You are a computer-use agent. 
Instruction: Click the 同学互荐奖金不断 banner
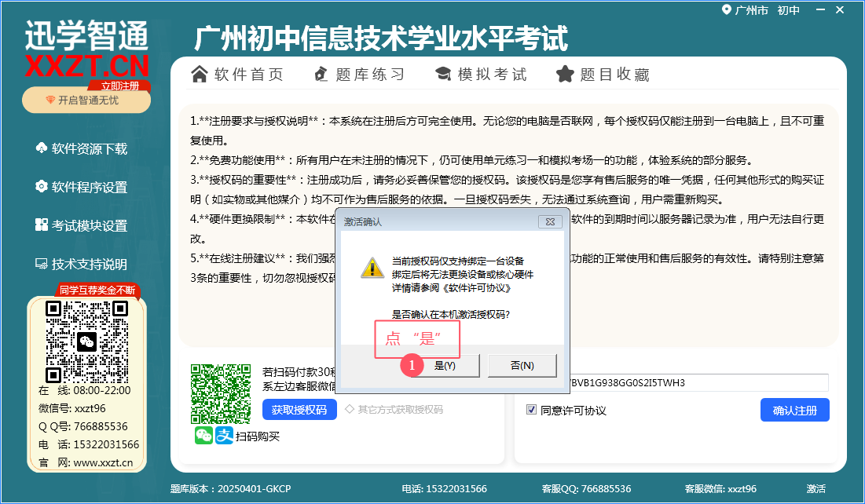[97, 290]
